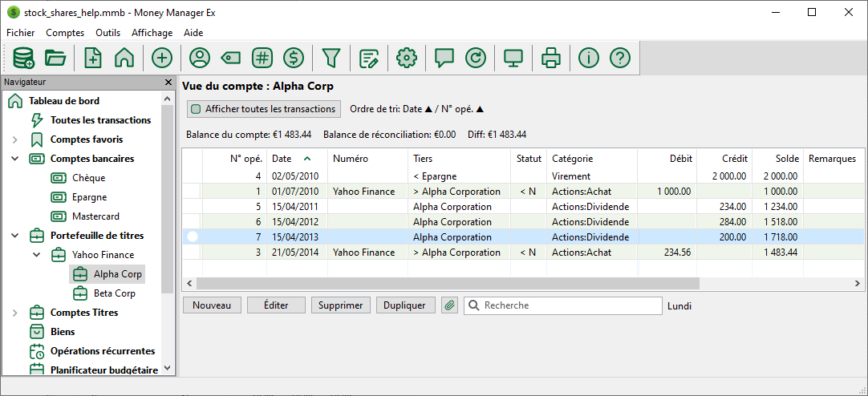Screen dimensions: 868x396
Task: Open the Affichage menu
Action: point(152,33)
